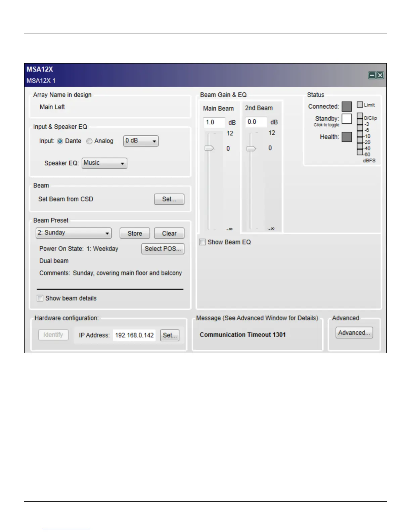Close the MSA12X window
The height and width of the screenshot is (532, 411).
(380, 75)
